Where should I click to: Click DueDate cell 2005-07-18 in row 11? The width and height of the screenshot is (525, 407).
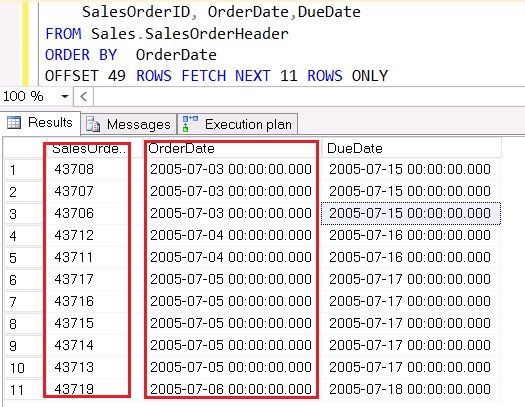[x=410, y=389]
